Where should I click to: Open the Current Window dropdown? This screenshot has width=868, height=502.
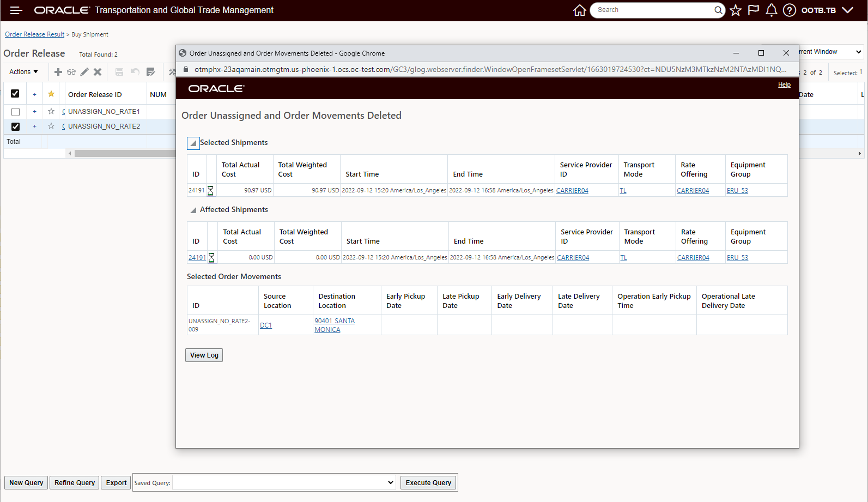pos(831,52)
